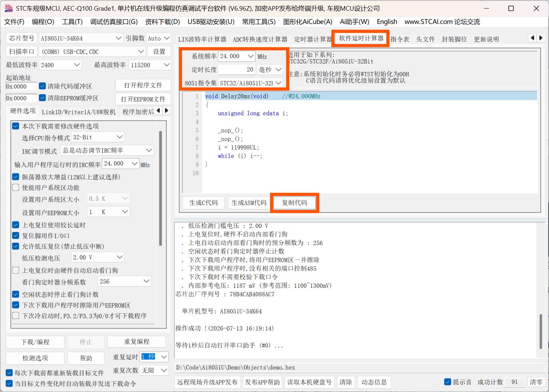The height and width of the screenshot is (392, 549).
Task: Click 下载/编程 button
Action: (x=35, y=342)
